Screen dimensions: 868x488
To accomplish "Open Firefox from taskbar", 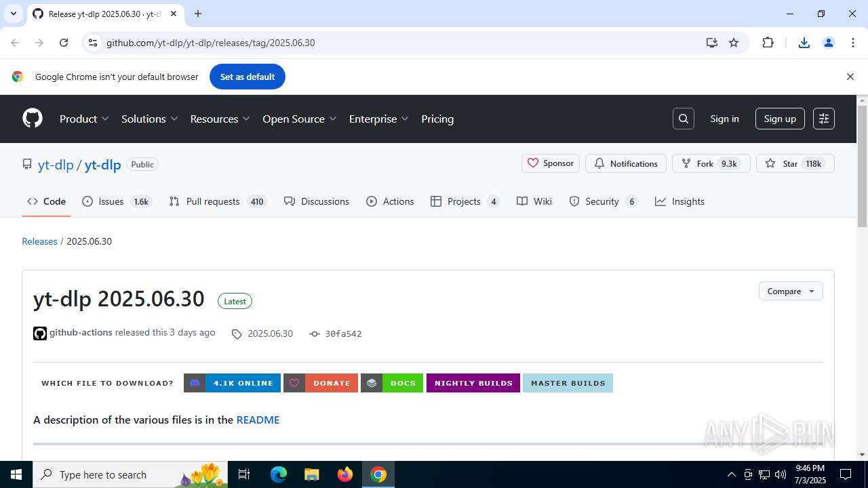I will click(x=345, y=474).
